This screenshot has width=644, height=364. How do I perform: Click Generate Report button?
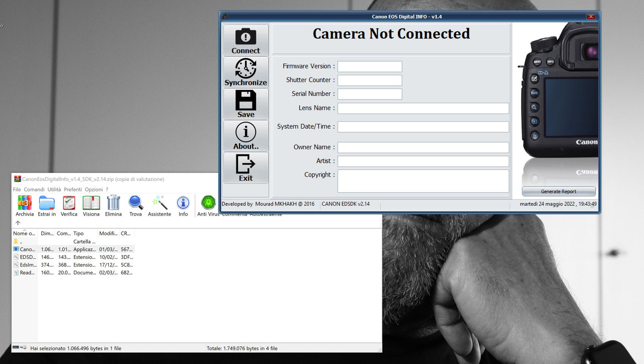pyautogui.click(x=558, y=192)
